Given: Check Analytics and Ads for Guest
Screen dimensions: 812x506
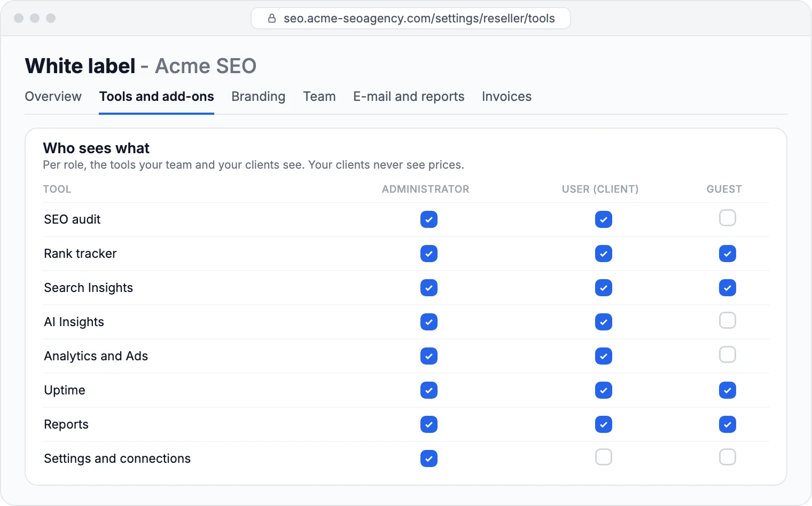Looking at the screenshot, I should (728, 354).
